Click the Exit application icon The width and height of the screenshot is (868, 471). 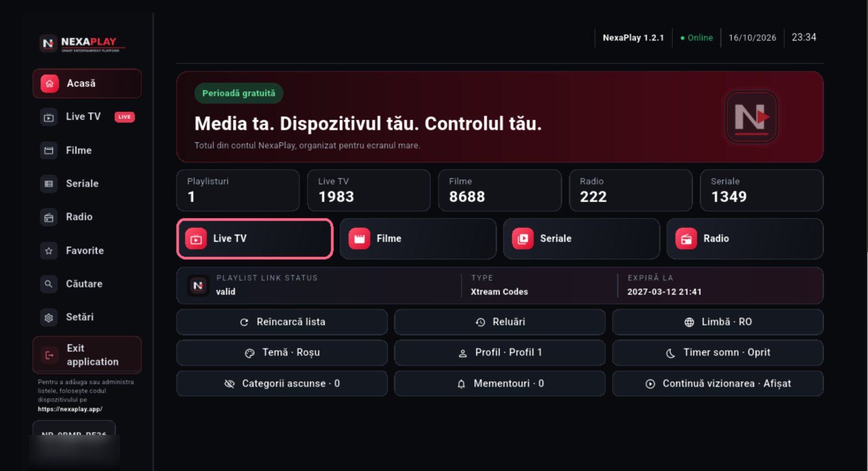(49, 355)
